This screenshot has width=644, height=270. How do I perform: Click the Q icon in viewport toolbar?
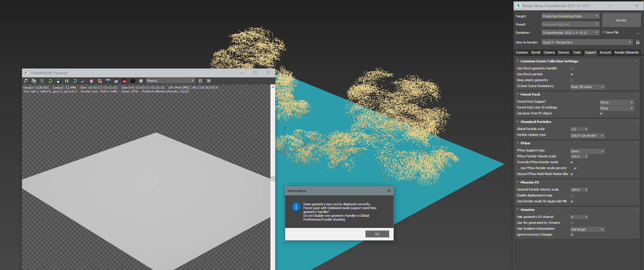click(42, 81)
